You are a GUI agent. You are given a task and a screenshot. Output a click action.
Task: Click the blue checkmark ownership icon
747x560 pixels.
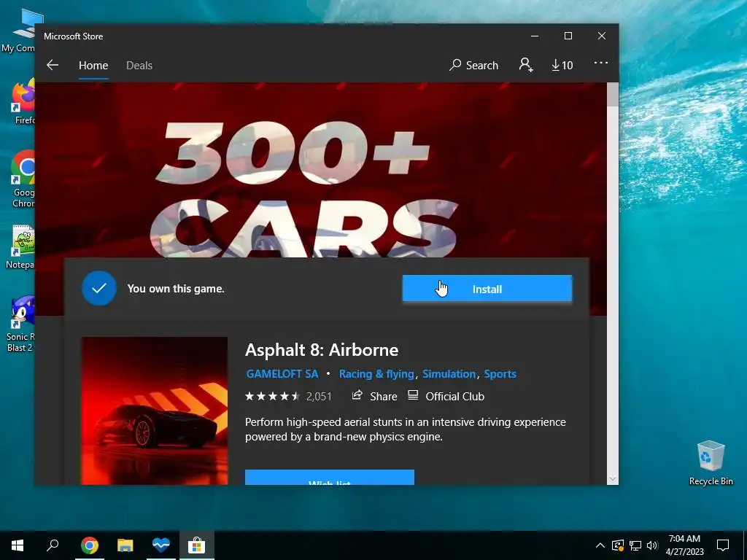99,288
